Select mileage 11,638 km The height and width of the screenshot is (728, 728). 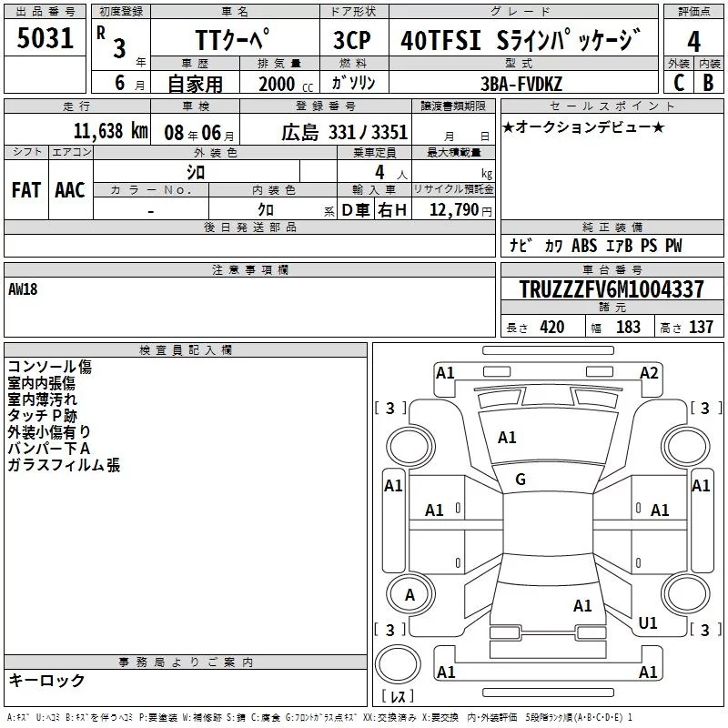coord(110,131)
